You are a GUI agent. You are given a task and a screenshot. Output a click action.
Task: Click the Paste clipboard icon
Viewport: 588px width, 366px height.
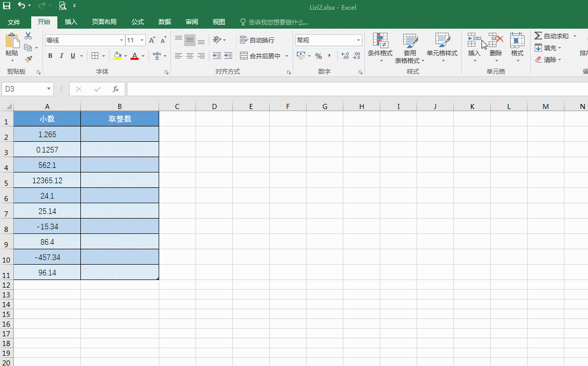pyautogui.click(x=12, y=40)
